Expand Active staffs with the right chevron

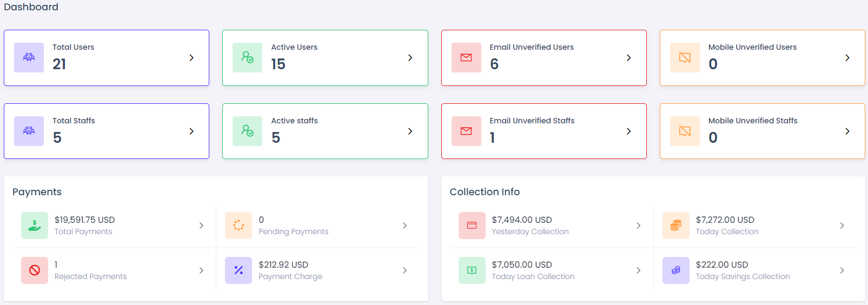click(x=410, y=131)
